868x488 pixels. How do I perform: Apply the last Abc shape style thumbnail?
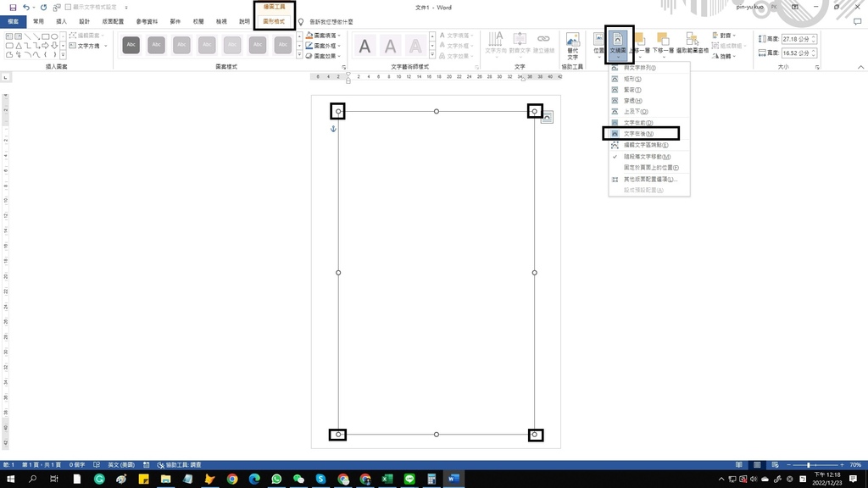[283, 45]
